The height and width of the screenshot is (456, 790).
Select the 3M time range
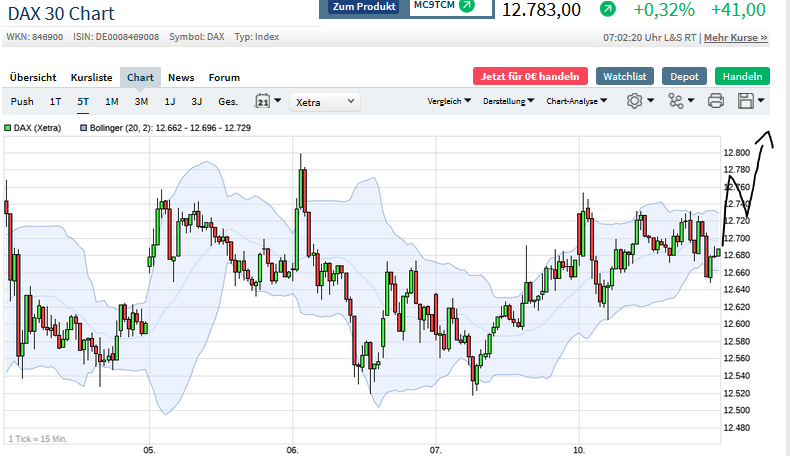click(x=141, y=102)
